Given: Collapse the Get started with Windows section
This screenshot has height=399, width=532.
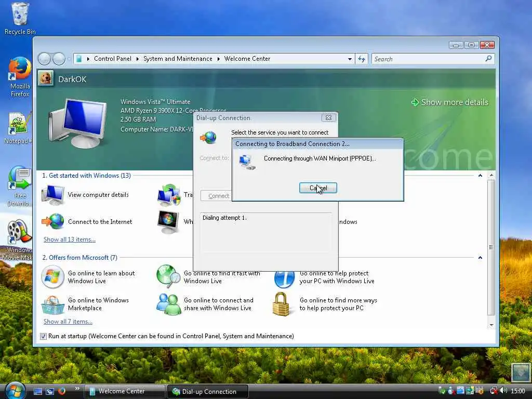Looking at the screenshot, I should point(480,176).
